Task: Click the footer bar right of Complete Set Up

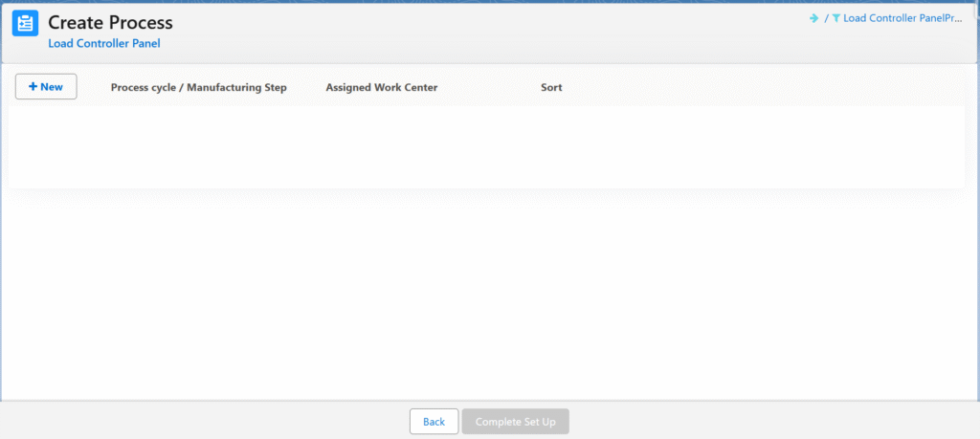Action: (766, 421)
